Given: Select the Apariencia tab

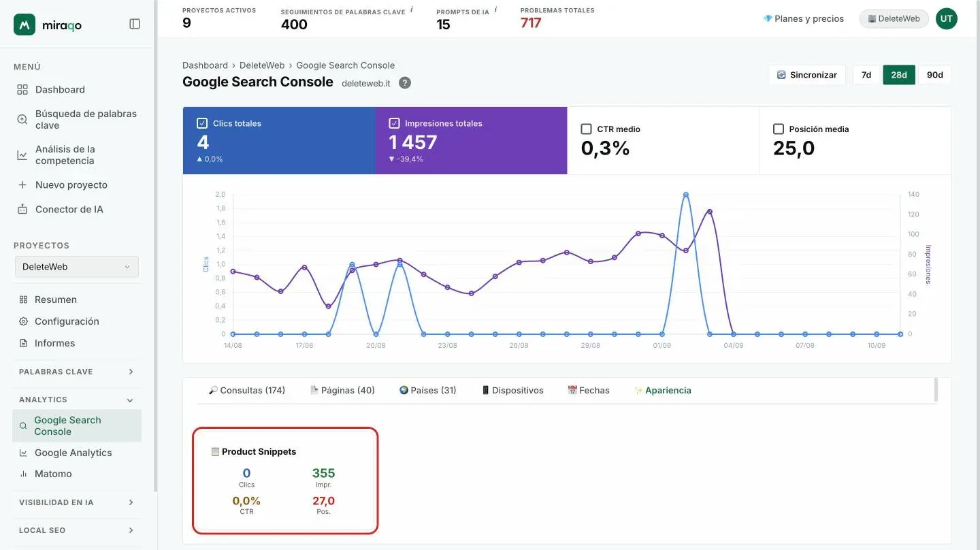Looking at the screenshot, I should (x=663, y=390).
